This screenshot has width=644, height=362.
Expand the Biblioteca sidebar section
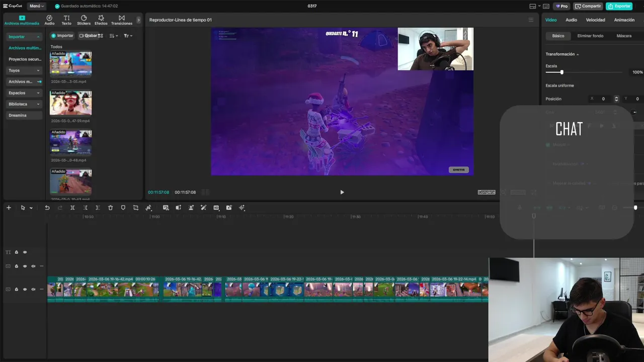[x=24, y=104]
